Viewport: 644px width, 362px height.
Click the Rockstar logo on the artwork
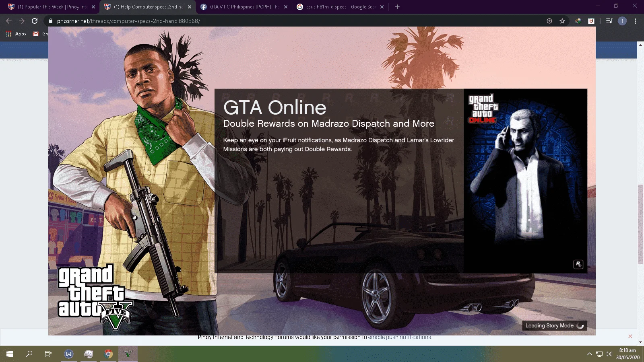tap(578, 264)
